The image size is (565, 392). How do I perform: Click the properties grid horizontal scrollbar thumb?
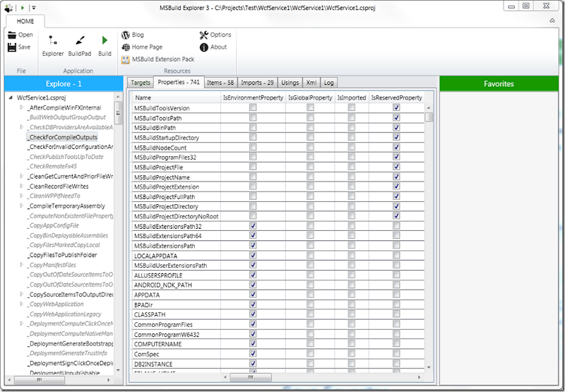click(x=251, y=377)
